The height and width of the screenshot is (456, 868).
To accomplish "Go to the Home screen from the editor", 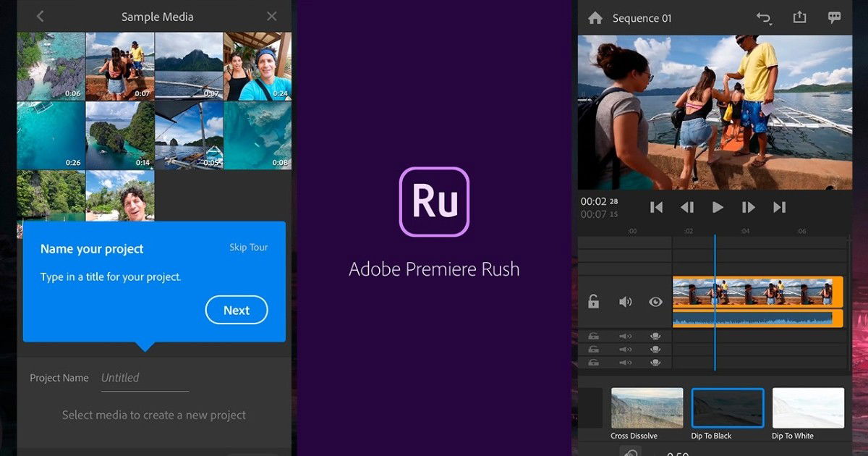I will pos(595,18).
